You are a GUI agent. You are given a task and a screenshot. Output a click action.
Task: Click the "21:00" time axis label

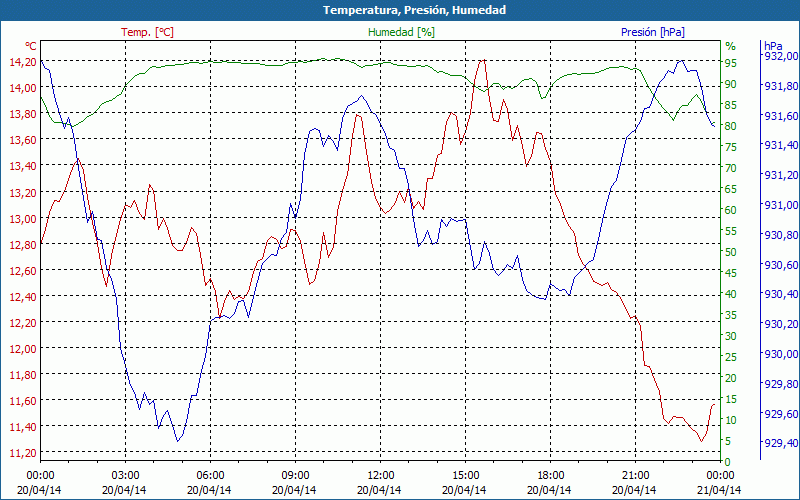click(x=636, y=476)
